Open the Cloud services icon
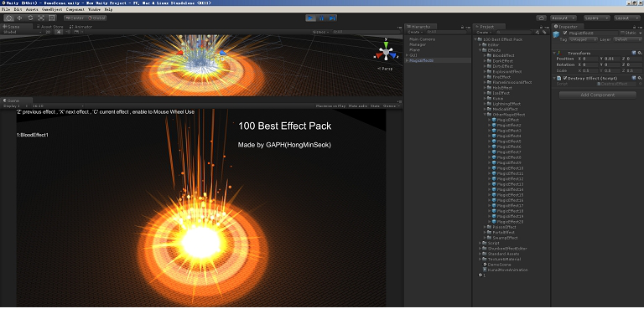 point(541,18)
